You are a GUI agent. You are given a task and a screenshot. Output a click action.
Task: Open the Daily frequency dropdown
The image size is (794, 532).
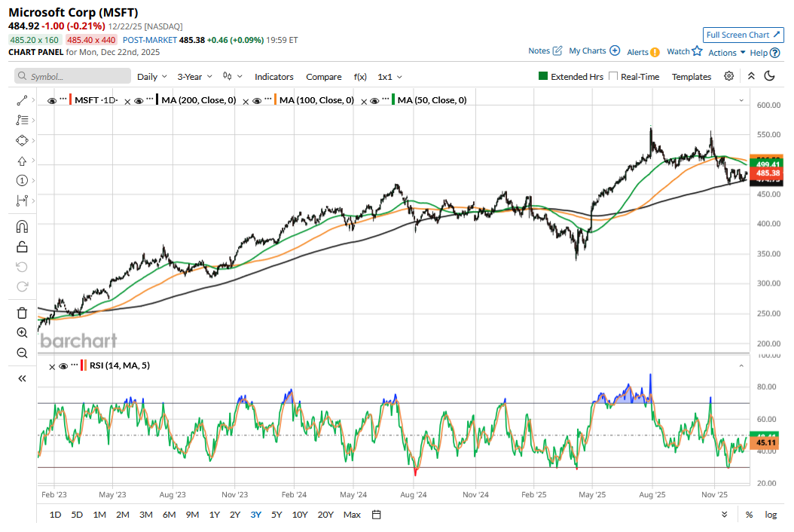(x=153, y=77)
